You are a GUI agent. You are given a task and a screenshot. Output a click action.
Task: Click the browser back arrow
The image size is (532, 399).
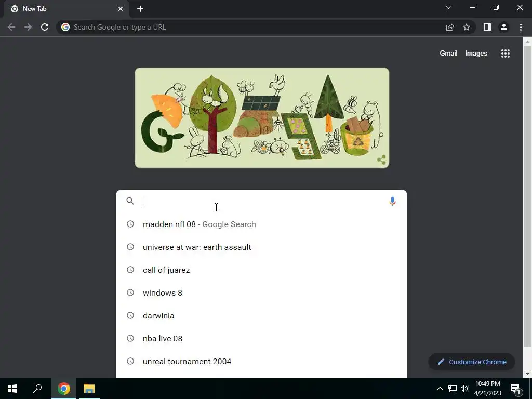click(11, 27)
